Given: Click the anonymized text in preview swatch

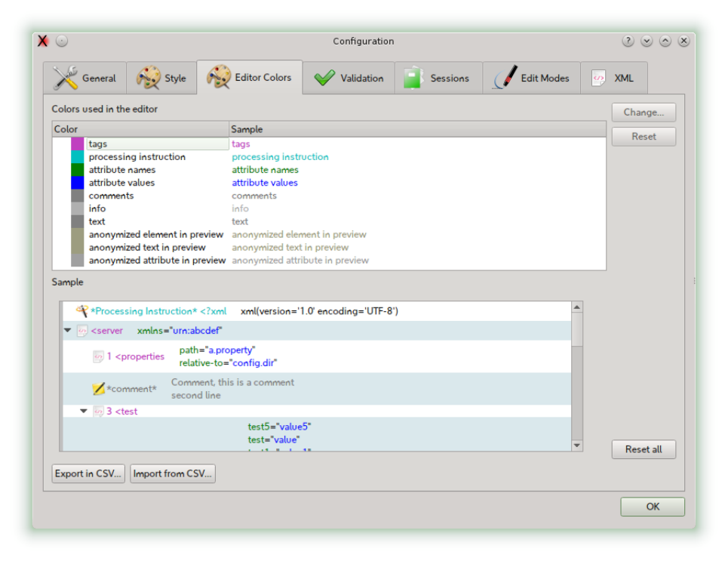Looking at the screenshot, I should pos(78,248).
